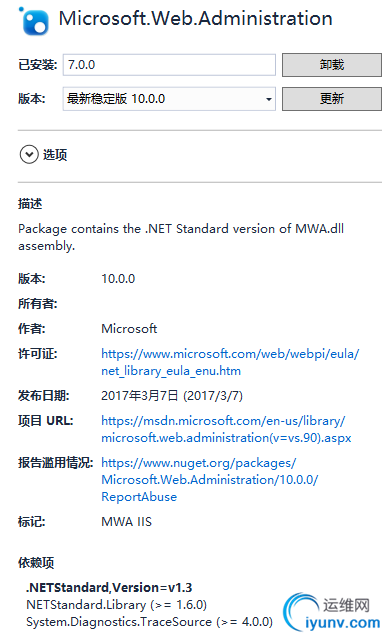Image resolution: width=386 pixels, height=639 pixels.
Task: Select NETStandard.Library dependency entry
Action: point(117,605)
